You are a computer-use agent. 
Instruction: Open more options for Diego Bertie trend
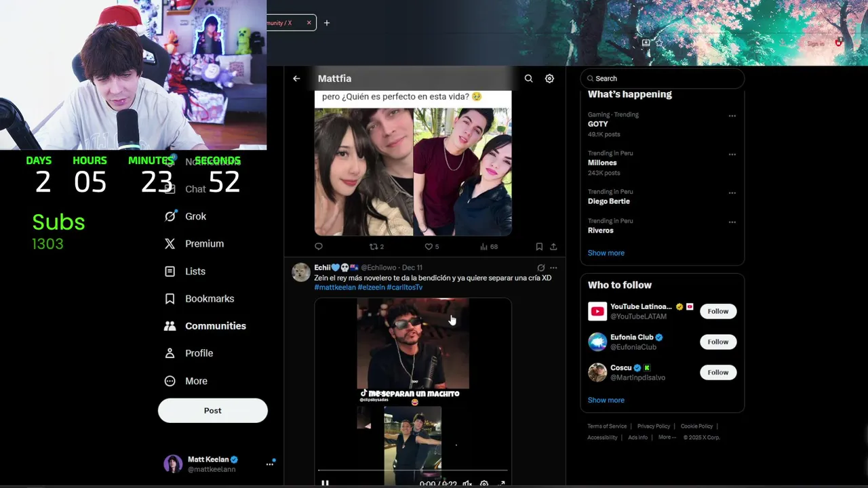(x=732, y=193)
